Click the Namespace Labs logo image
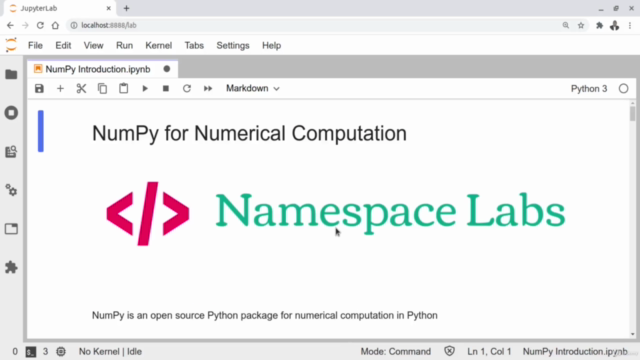This screenshot has height=360, width=640. pyautogui.click(x=336, y=213)
